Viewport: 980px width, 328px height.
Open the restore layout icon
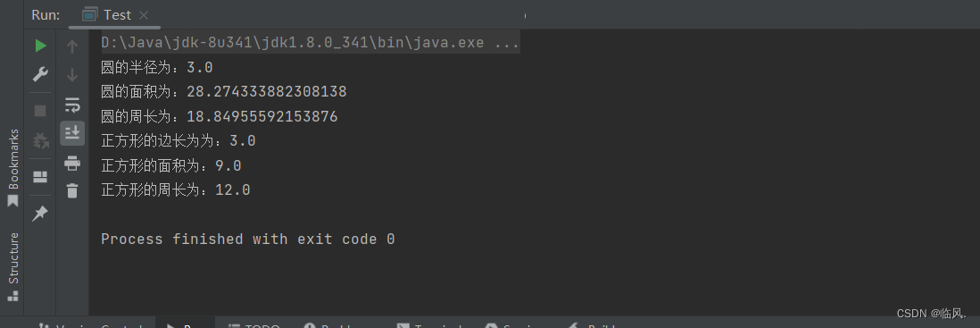pos(41,177)
